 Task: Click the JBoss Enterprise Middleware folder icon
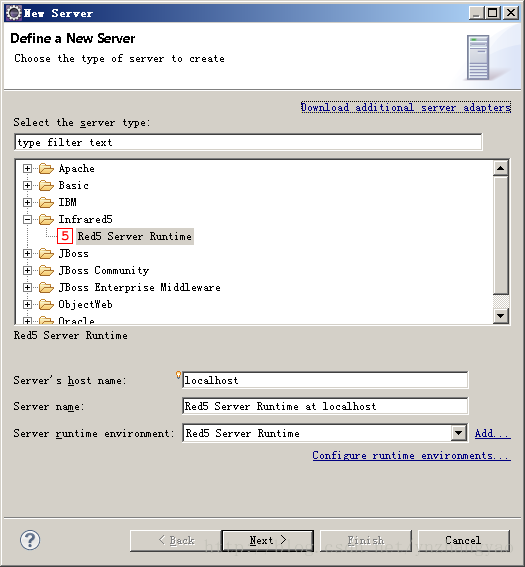pos(46,287)
